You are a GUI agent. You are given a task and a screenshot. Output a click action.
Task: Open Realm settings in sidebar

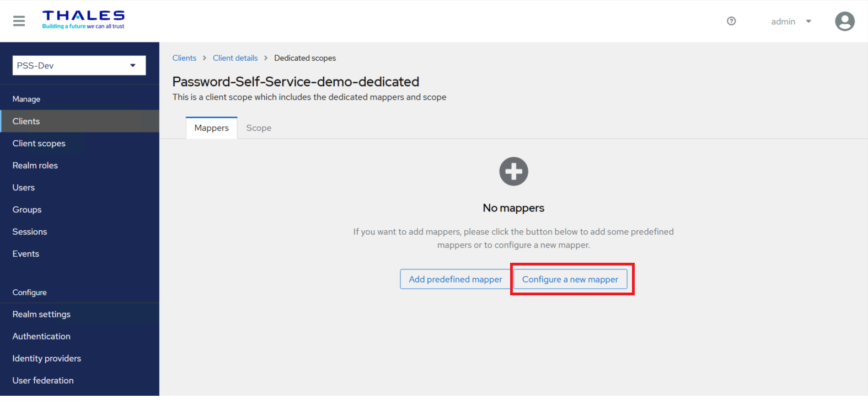(x=41, y=314)
